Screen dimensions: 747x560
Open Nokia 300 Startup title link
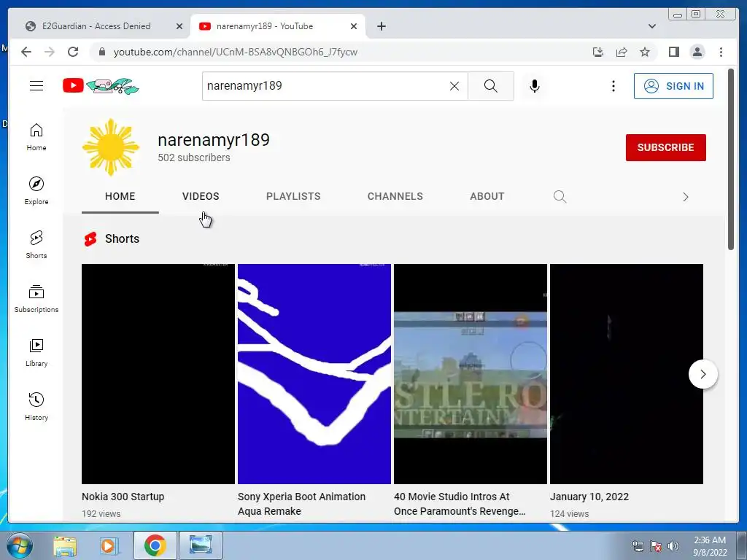tap(123, 497)
